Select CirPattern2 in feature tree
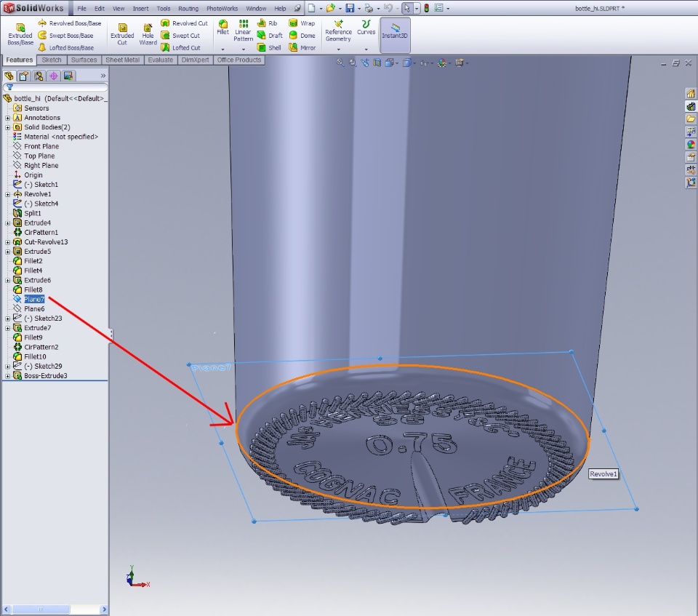The image size is (698, 616). click(x=36, y=348)
